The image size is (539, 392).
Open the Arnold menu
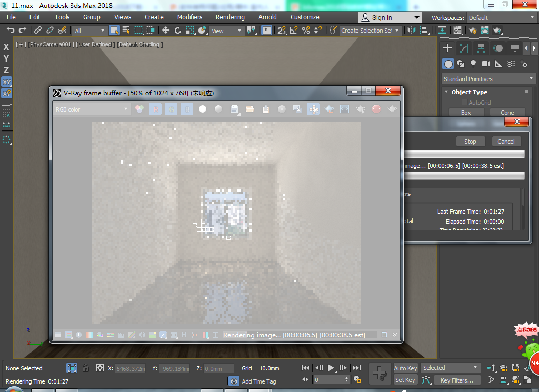pyautogui.click(x=267, y=17)
